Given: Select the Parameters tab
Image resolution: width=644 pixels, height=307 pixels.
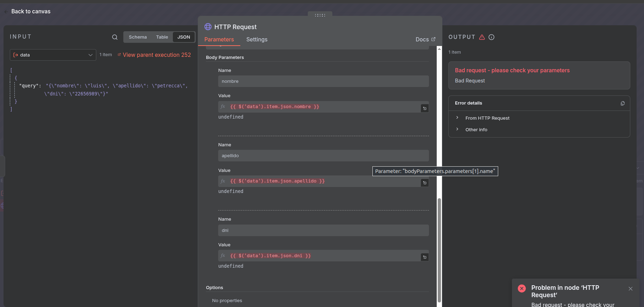Looking at the screenshot, I should click(x=219, y=40).
